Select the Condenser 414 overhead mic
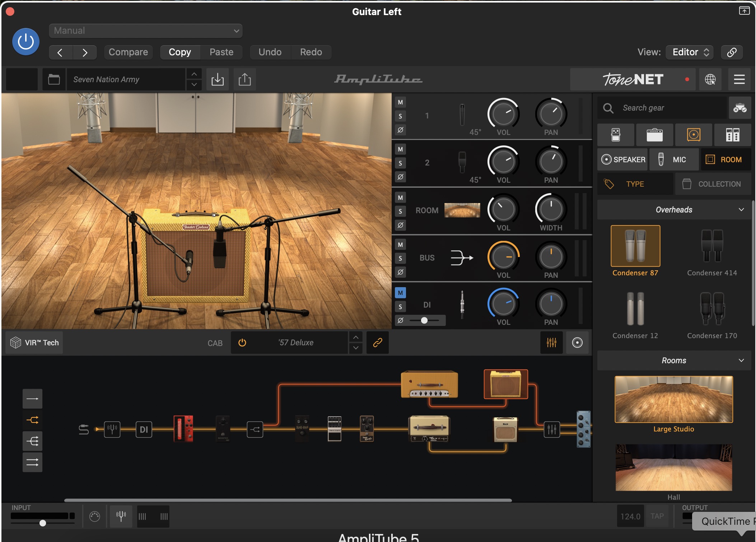756x542 pixels. [x=712, y=251]
